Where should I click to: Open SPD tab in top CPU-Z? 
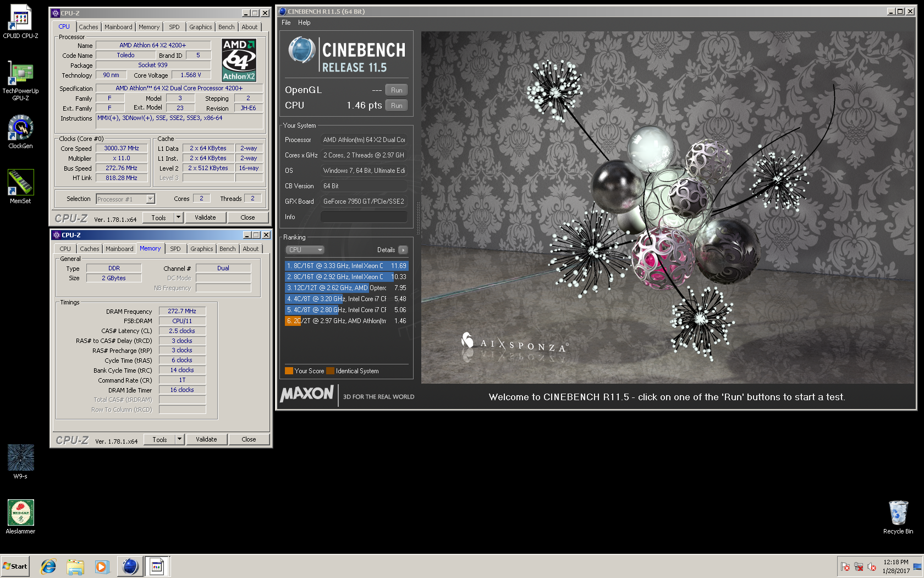click(x=174, y=27)
